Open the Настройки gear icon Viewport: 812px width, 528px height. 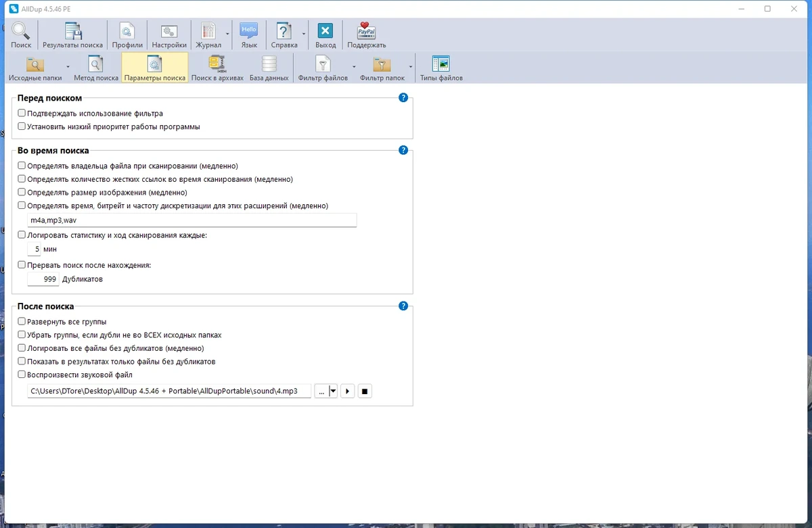(169, 35)
